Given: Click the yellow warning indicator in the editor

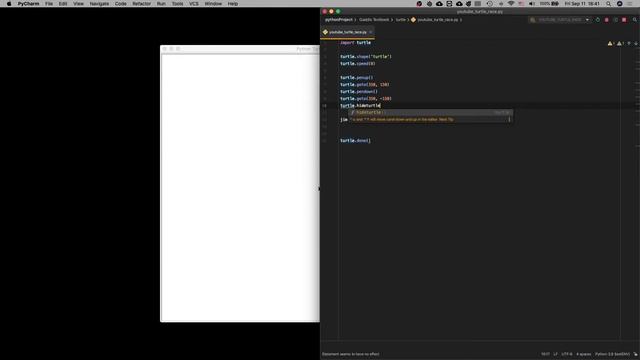Looking at the screenshot, I should pos(610,43).
